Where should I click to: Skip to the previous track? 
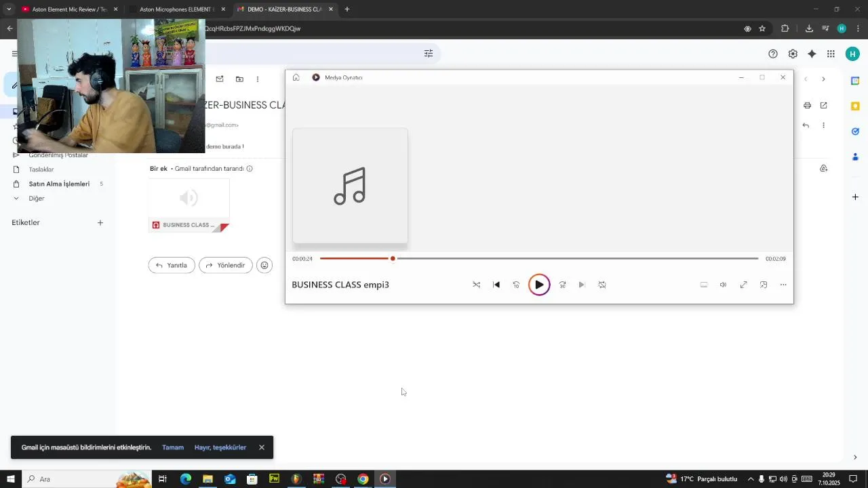[496, 285]
